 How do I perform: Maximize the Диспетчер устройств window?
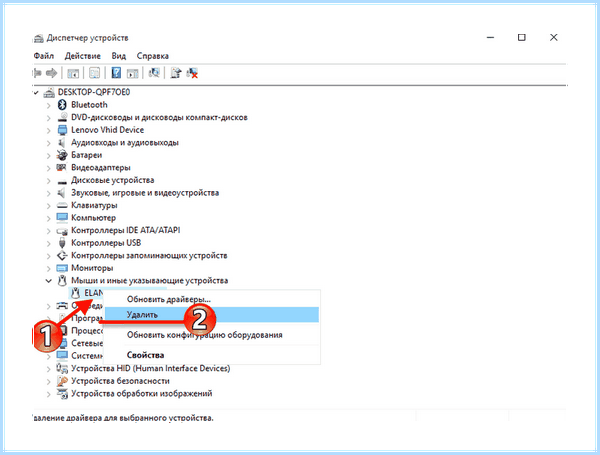pos(522,38)
